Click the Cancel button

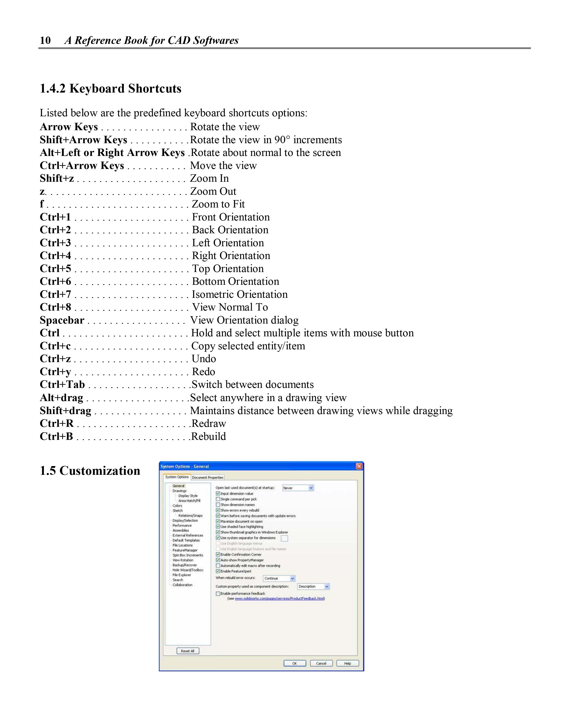pyautogui.click(x=321, y=663)
